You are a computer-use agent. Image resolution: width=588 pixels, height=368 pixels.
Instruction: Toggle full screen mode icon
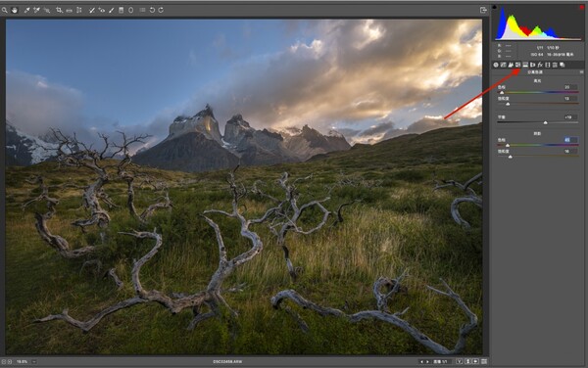483,10
